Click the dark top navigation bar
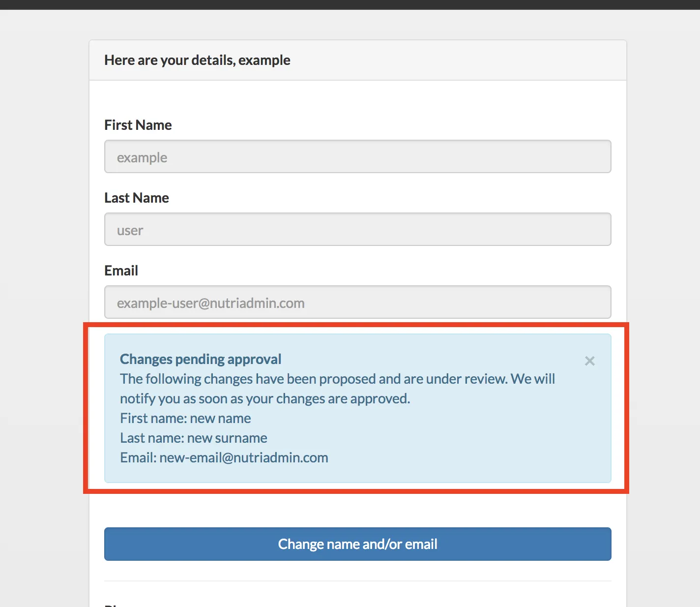This screenshot has width=700, height=607. [350, 4]
